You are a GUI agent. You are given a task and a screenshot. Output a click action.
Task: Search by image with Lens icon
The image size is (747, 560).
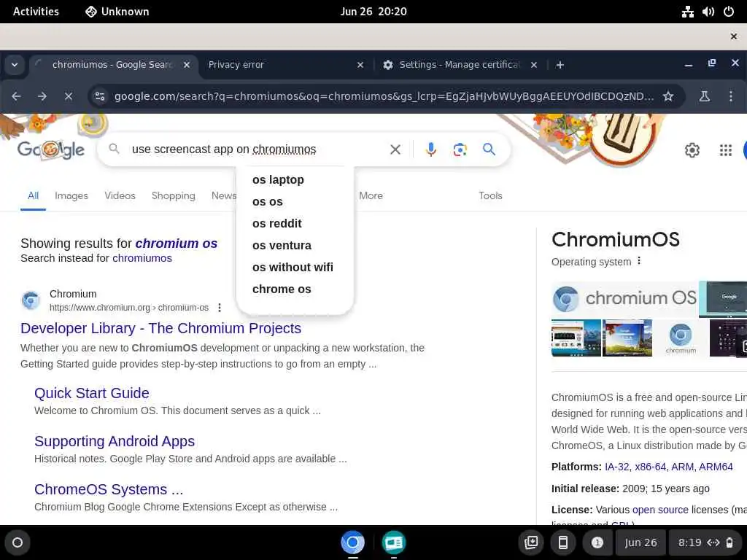pos(460,149)
